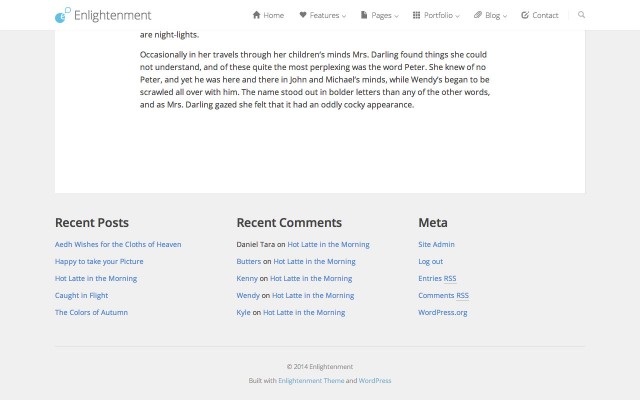Go to the Home menu item
Viewport: 640px width, 400px height.
click(273, 15)
